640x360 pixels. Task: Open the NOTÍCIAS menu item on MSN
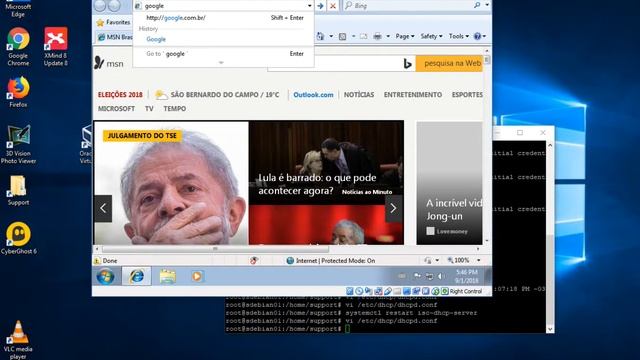359,95
